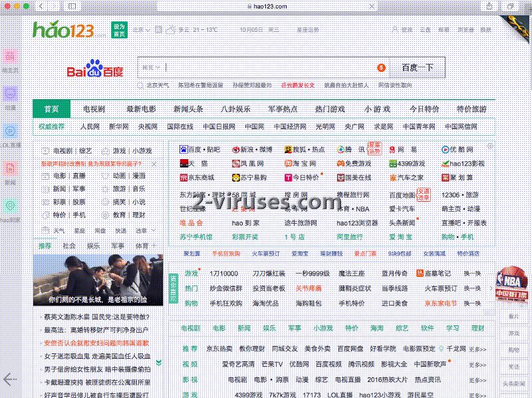532x398 pixels.
Task: Click the Great Wall news thumbnail
Action: (x=98, y=280)
